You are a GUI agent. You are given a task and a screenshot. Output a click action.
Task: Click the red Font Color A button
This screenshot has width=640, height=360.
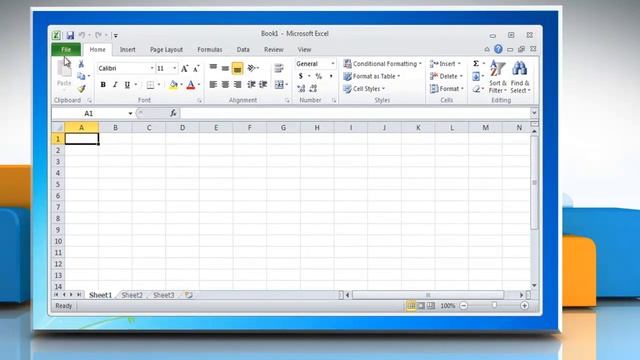tap(191, 84)
